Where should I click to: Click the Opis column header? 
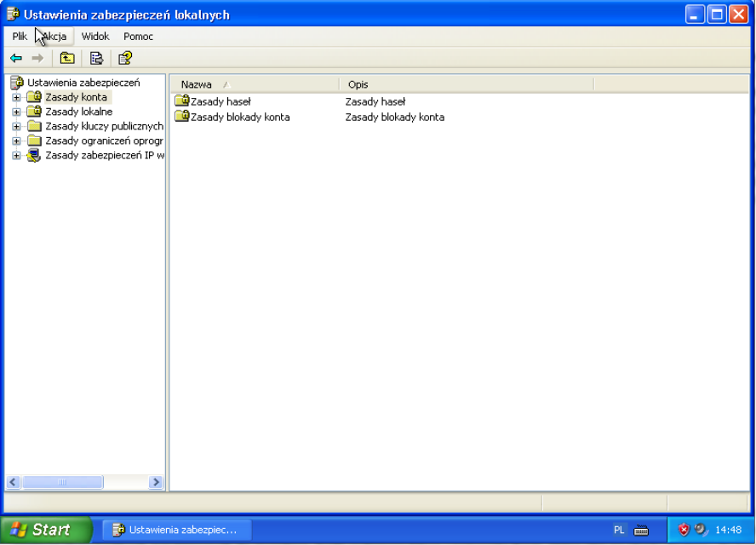pyautogui.click(x=466, y=84)
